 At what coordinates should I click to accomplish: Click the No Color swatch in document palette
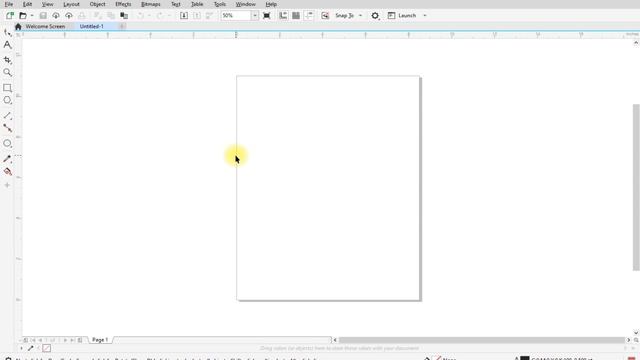point(47,348)
